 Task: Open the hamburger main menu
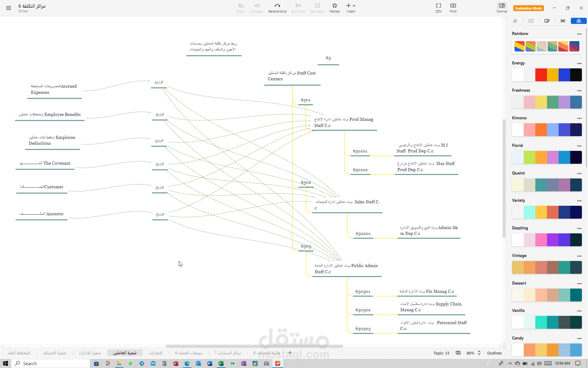(9, 8)
